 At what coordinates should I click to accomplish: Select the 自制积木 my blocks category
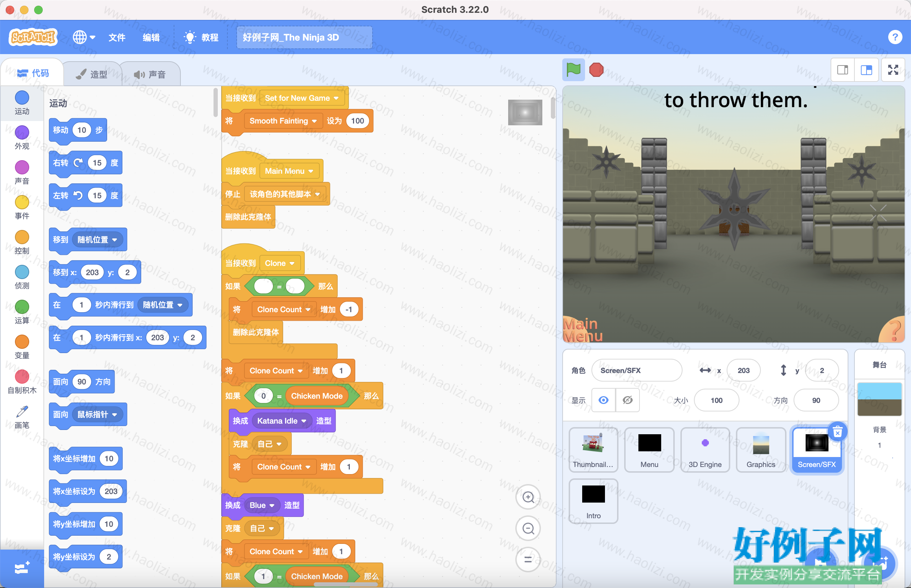pyautogui.click(x=22, y=382)
